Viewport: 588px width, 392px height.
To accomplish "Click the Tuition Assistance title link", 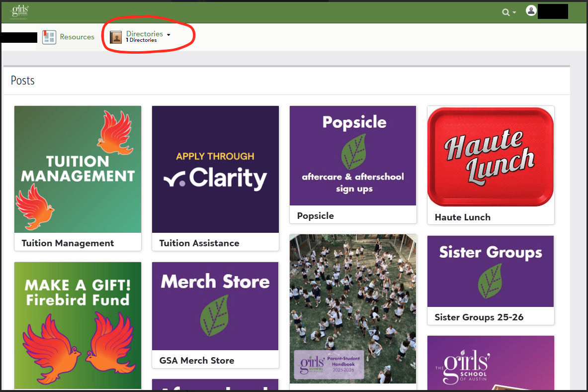I will pos(199,243).
